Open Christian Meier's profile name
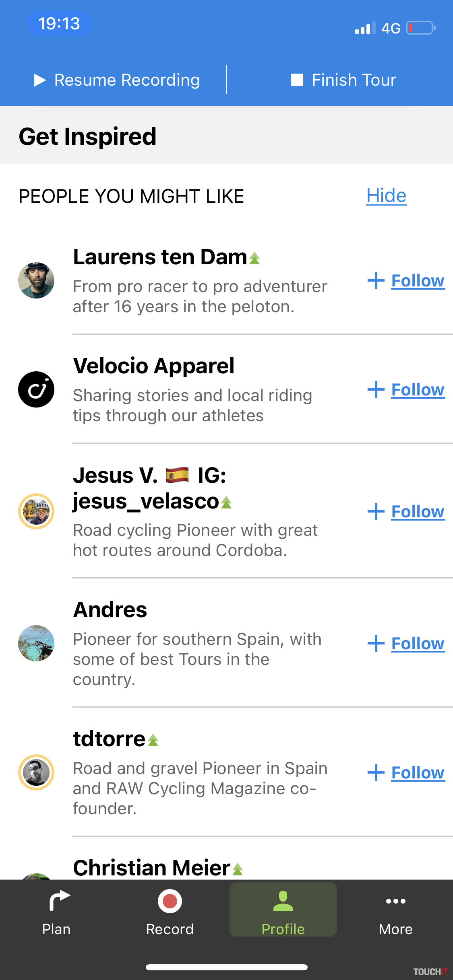The height and width of the screenshot is (980, 453). [x=151, y=868]
